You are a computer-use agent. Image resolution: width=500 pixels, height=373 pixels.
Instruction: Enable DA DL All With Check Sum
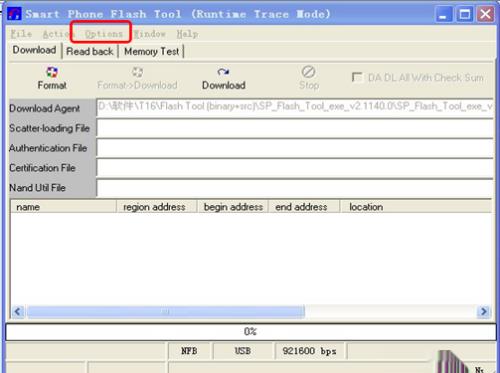point(357,77)
